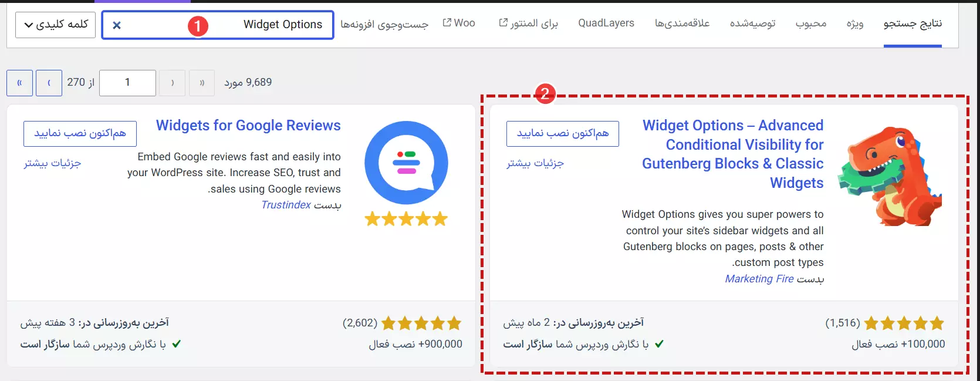
Task: Click the external link icon beside برای المنتور
Action: pyautogui.click(x=503, y=23)
